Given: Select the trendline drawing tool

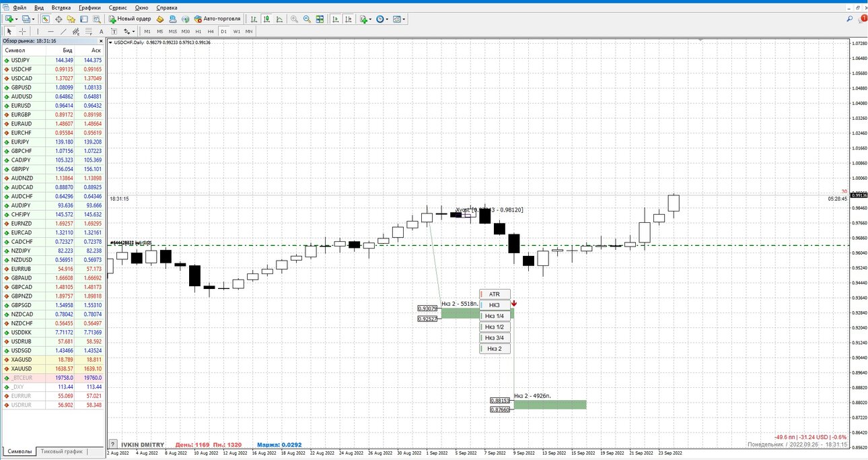Looking at the screenshot, I should (x=63, y=31).
